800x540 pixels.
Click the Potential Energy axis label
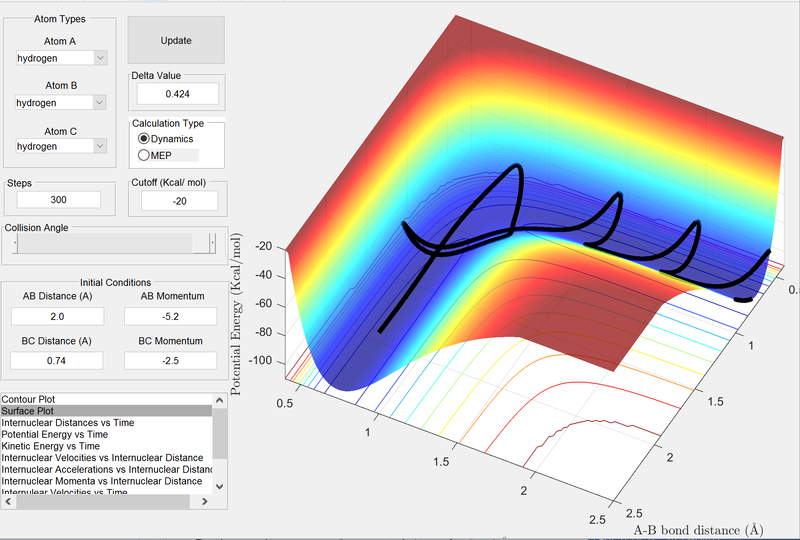point(236,314)
